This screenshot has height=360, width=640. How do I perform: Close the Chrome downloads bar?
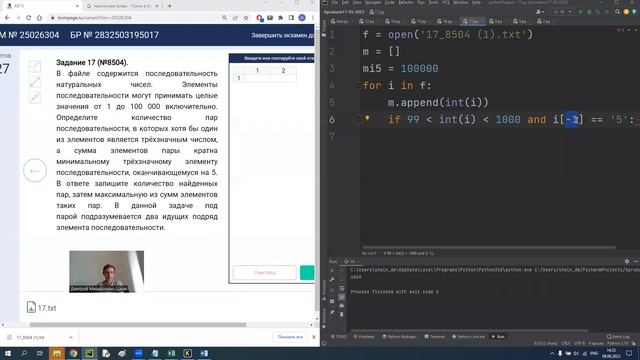pos(314,337)
